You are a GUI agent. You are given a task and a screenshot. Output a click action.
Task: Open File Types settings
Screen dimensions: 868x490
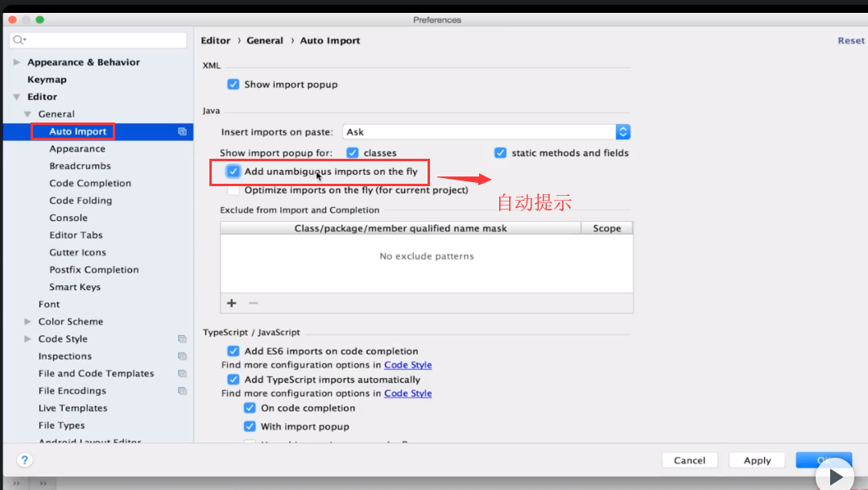(x=61, y=426)
